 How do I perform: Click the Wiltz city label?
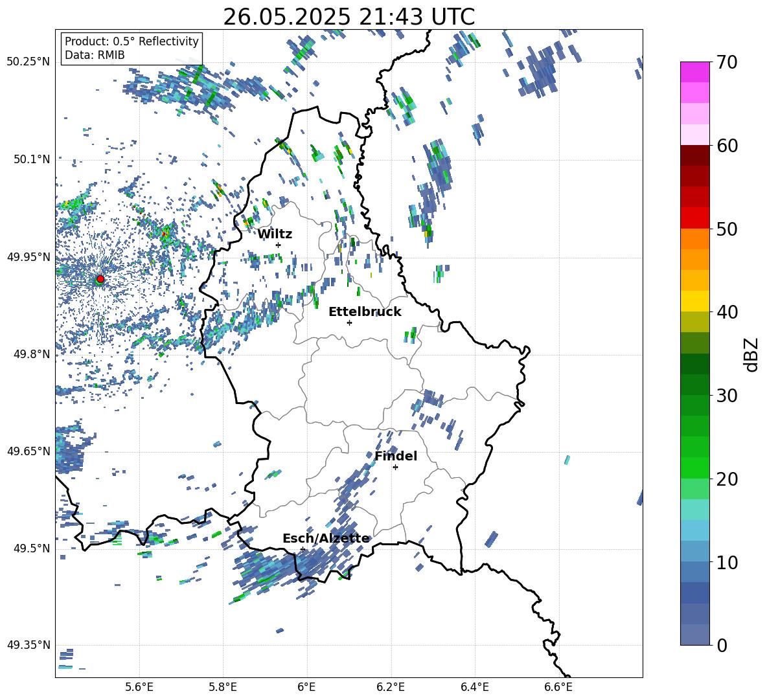coord(275,234)
